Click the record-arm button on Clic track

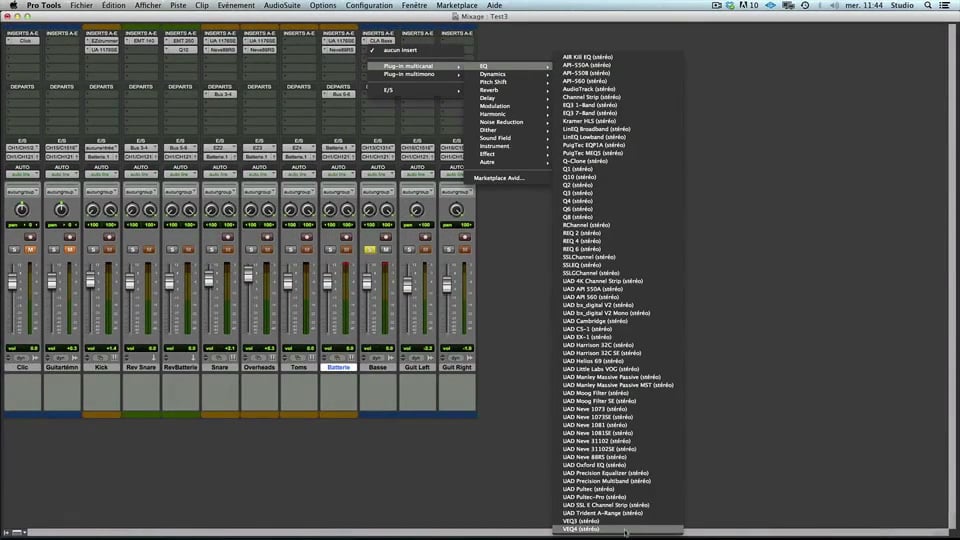[30, 237]
